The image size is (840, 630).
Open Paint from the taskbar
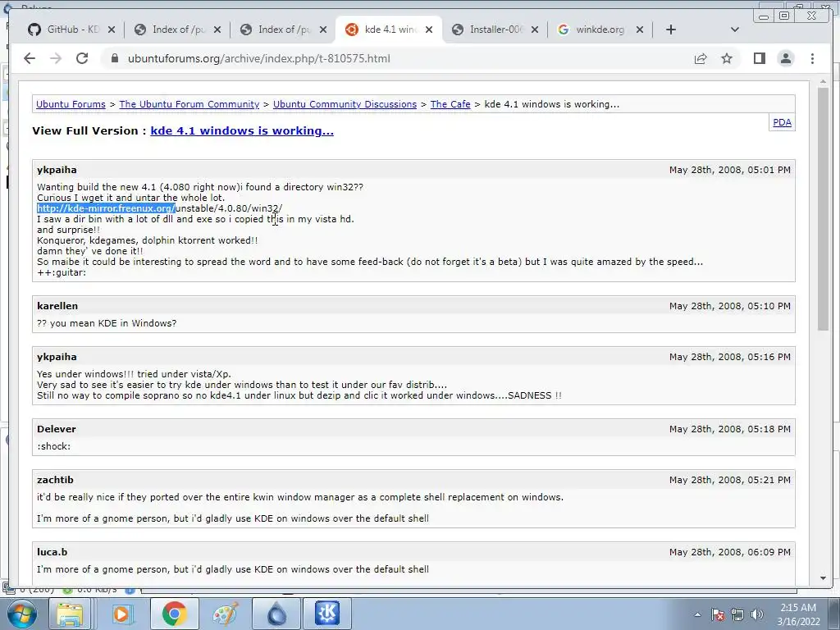click(225, 614)
